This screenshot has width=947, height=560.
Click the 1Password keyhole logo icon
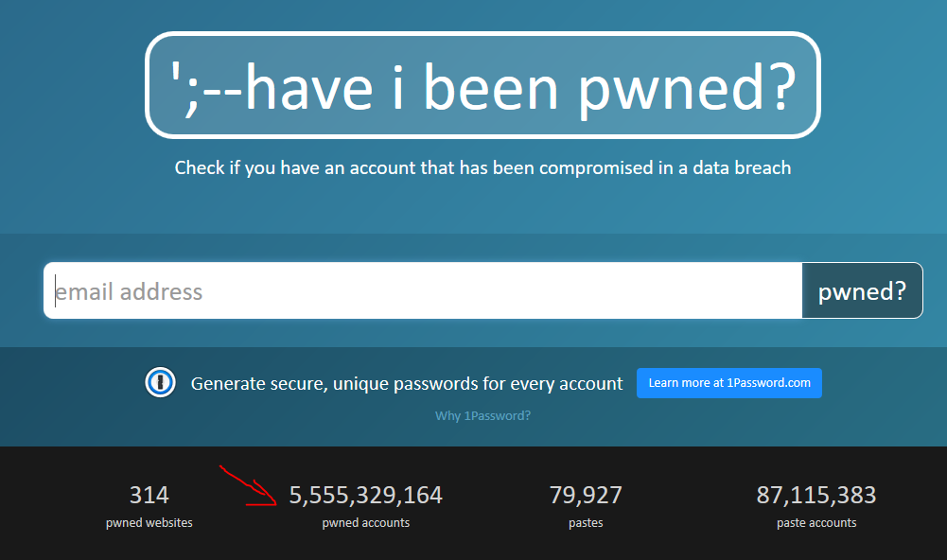[x=160, y=382]
